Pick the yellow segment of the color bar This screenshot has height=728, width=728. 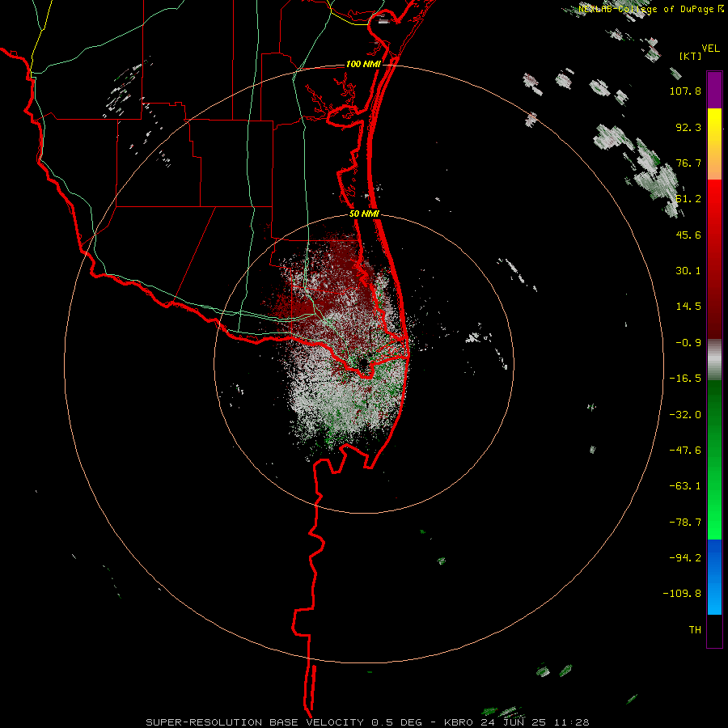[x=714, y=121]
